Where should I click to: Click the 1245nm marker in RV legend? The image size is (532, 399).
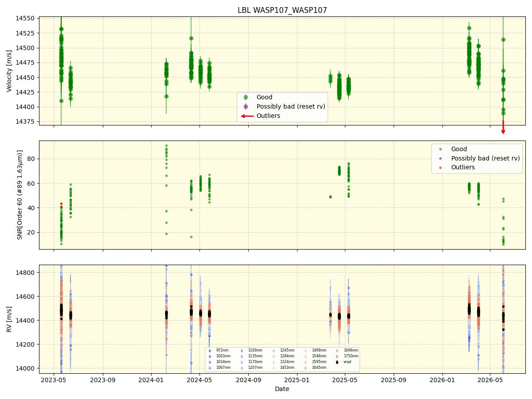[x=274, y=351]
